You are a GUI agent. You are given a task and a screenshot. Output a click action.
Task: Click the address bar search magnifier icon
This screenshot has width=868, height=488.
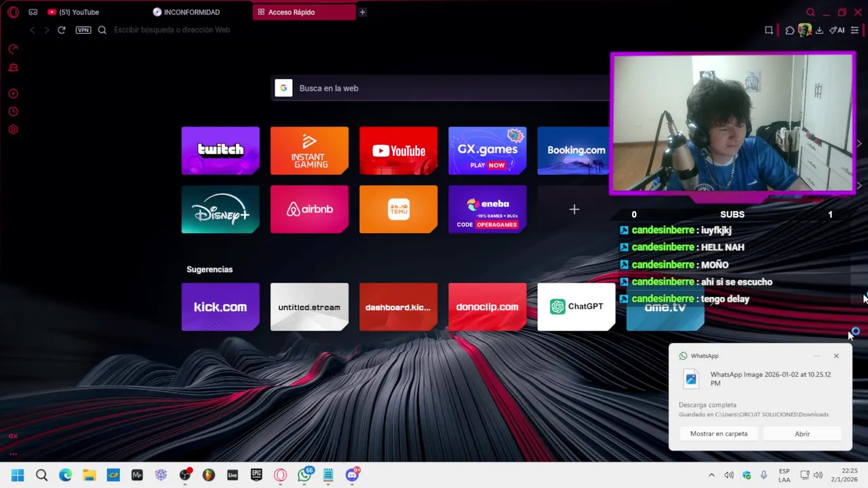[102, 30]
